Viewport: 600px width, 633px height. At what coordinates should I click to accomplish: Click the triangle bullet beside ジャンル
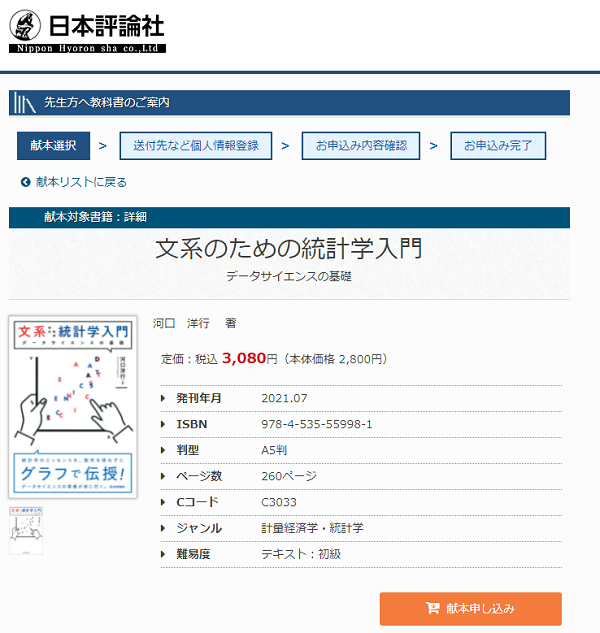click(163, 528)
